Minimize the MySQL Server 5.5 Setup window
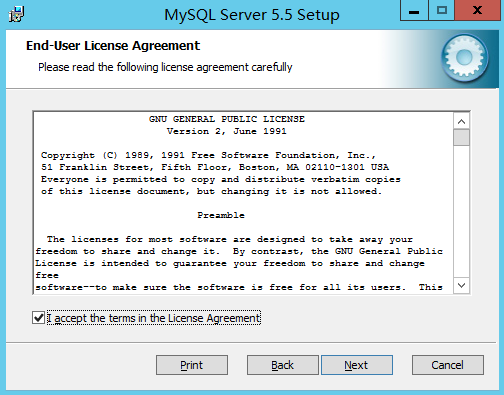The image size is (504, 395). click(414, 11)
